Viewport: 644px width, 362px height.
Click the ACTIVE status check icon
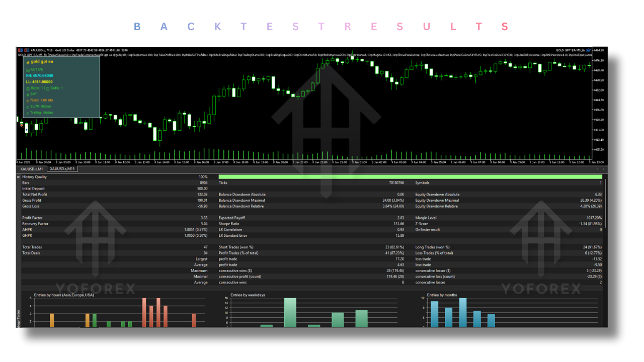coord(28,70)
